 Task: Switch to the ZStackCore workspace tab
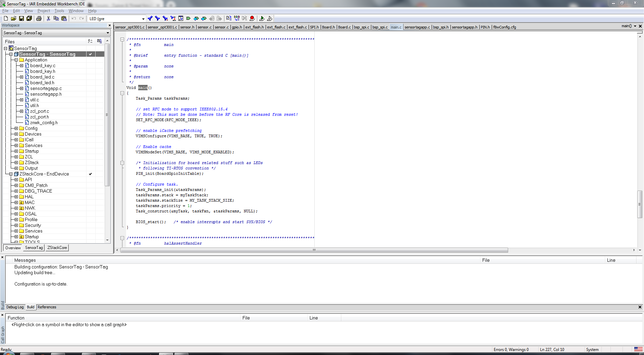[57, 248]
